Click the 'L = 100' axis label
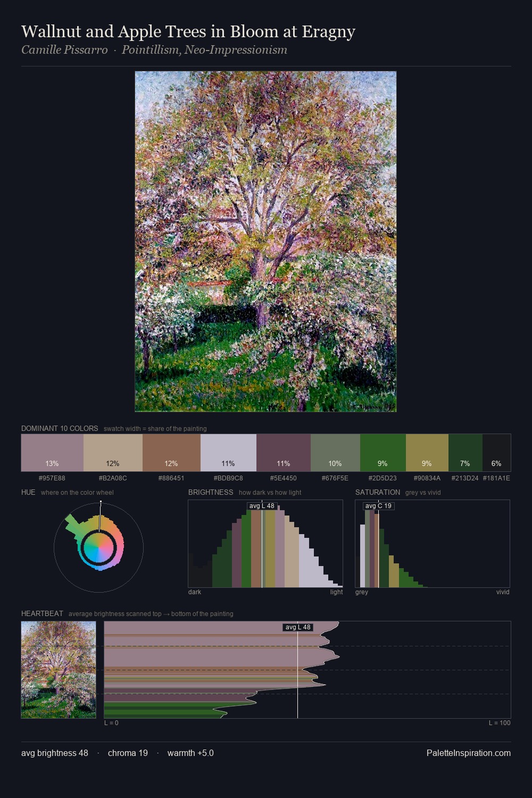The height and width of the screenshot is (798, 532). pos(500,723)
